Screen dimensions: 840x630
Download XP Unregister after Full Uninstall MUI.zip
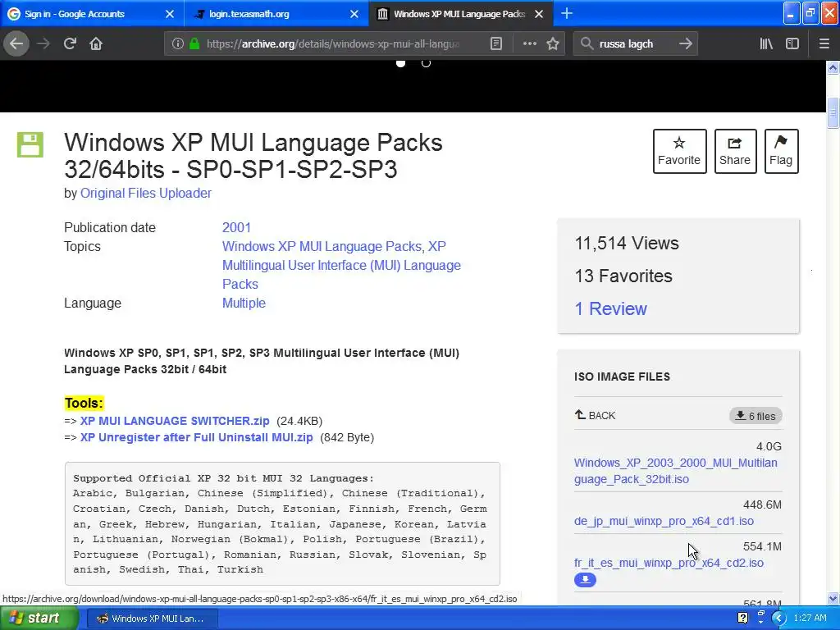[x=197, y=437]
